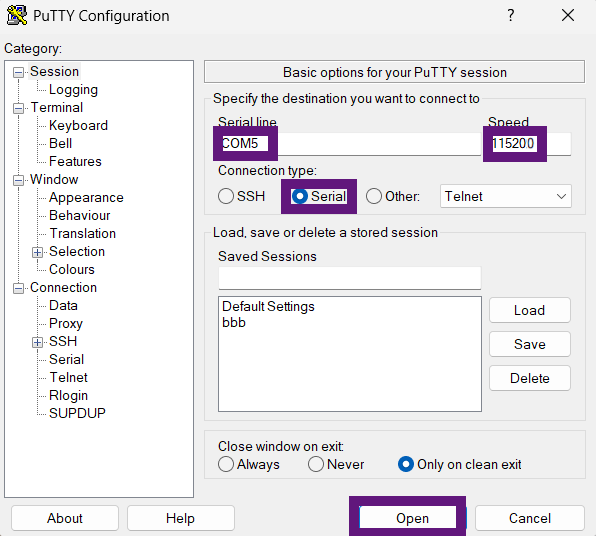The height and width of the screenshot is (536, 596).
Task: Go to the Colours settings category
Action: 71,270
